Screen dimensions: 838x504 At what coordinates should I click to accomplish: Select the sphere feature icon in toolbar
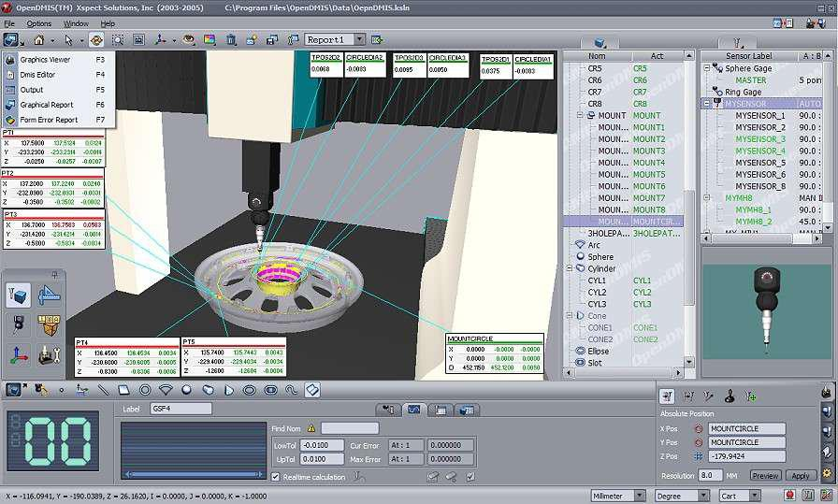click(187, 389)
